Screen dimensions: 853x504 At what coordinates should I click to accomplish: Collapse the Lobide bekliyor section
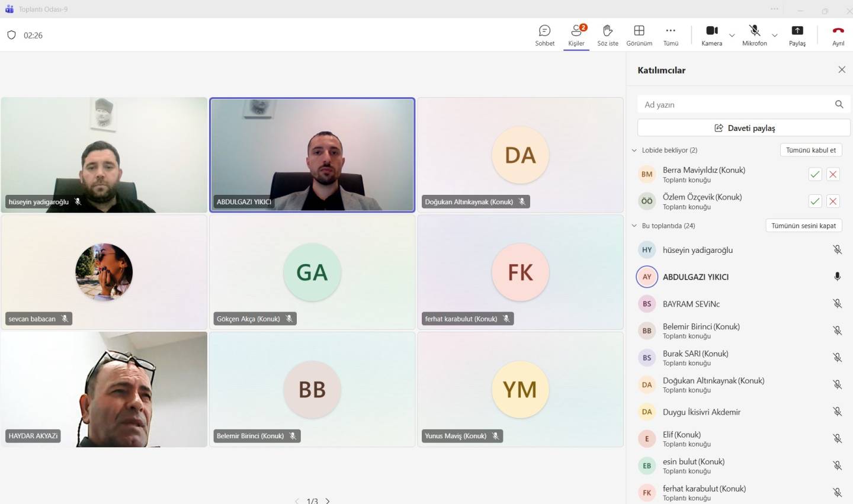[634, 150]
